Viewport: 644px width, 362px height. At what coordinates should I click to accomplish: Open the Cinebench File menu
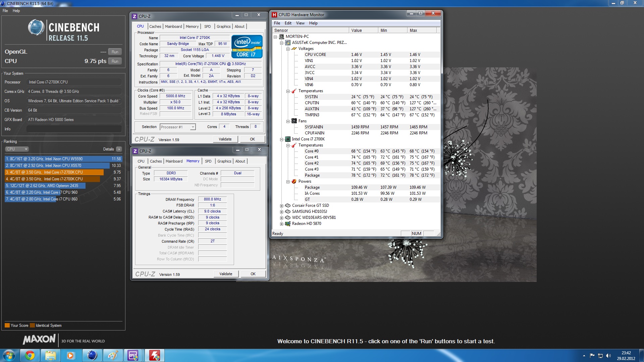pos(5,11)
